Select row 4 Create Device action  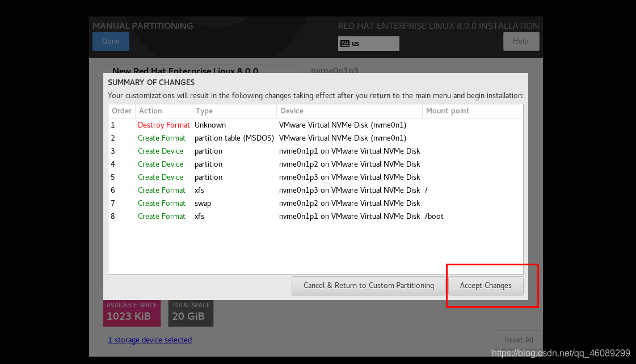tap(160, 164)
